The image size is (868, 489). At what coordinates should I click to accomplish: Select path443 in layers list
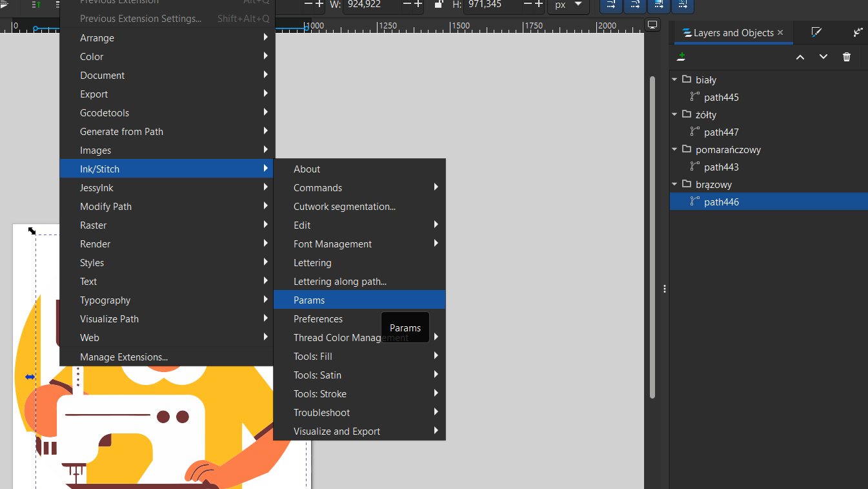click(769, 167)
